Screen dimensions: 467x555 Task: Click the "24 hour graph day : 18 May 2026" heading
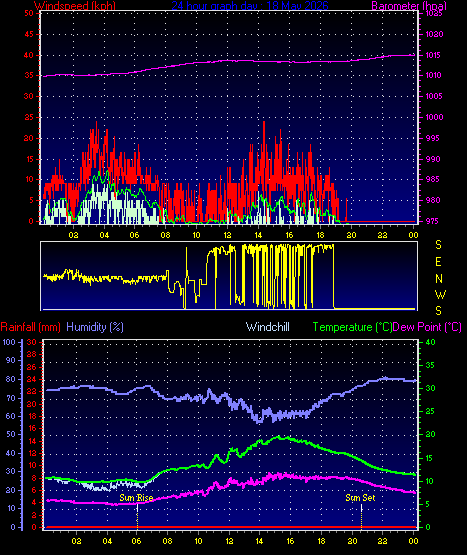[250, 6]
